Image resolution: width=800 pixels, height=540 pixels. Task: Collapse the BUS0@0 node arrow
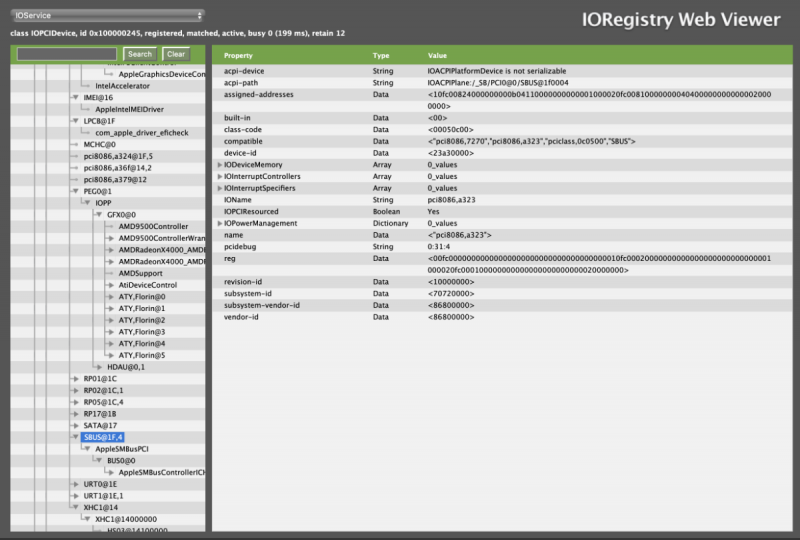pos(99,461)
